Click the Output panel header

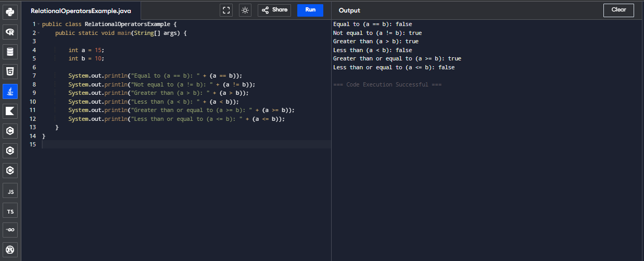349,10
